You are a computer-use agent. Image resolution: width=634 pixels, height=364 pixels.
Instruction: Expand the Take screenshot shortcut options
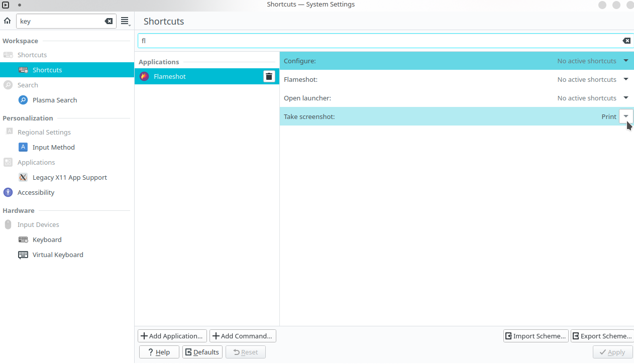[x=626, y=116]
